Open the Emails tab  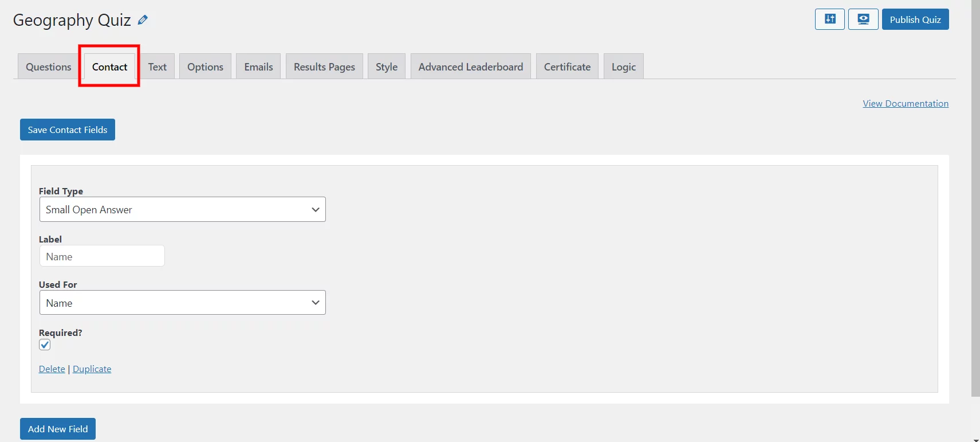pos(258,67)
